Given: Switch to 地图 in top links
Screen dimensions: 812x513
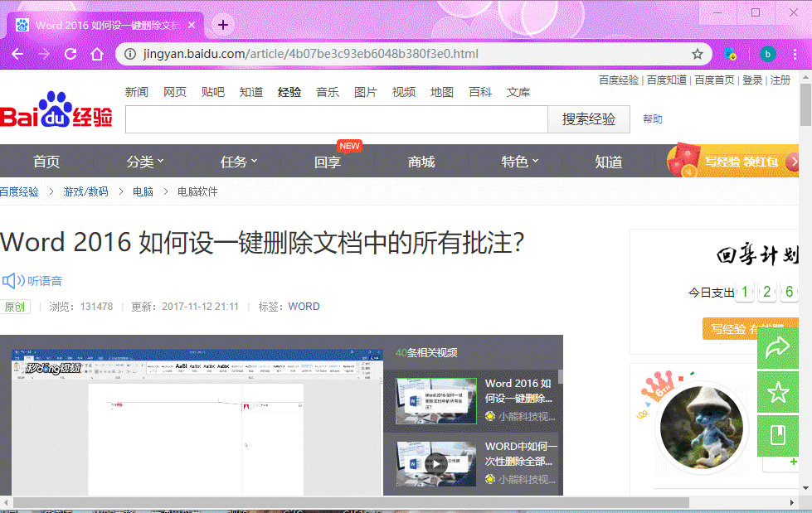Looking at the screenshot, I should (x=442, y=92).
